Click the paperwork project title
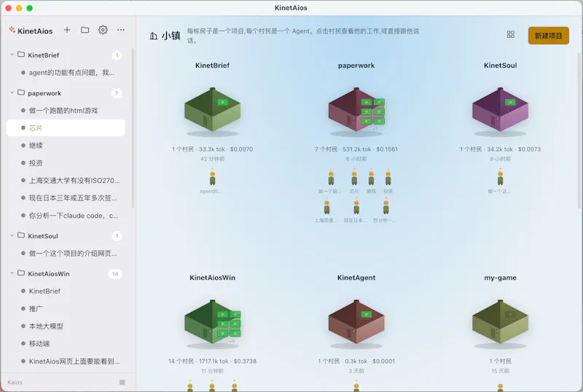This screenshot has width=583, height=392. [x=356, y=66]
